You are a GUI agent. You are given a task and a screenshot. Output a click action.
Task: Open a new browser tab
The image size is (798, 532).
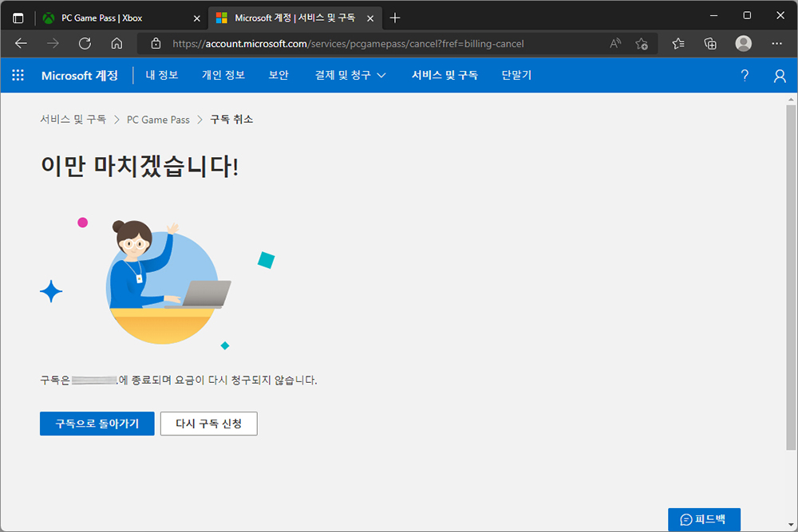[x=395, y=18]
